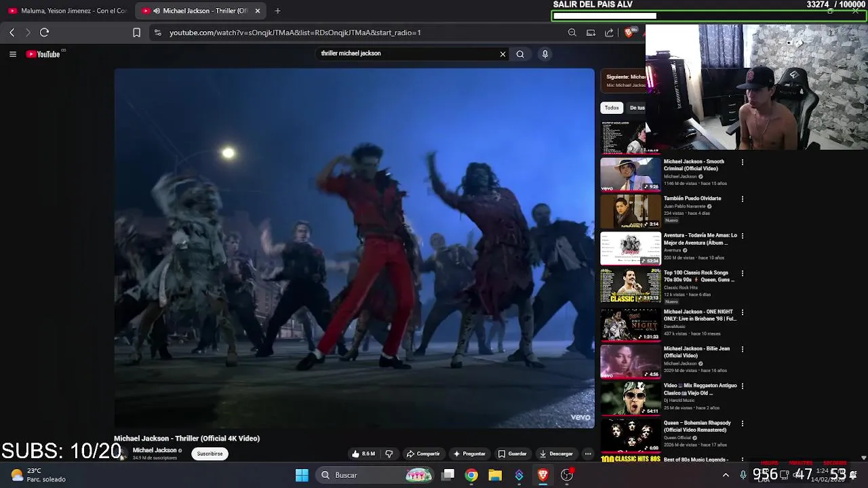The width and height of the screenshot is (868, 488).
Task: Click the address bar URL
Action: coord(295,33)
